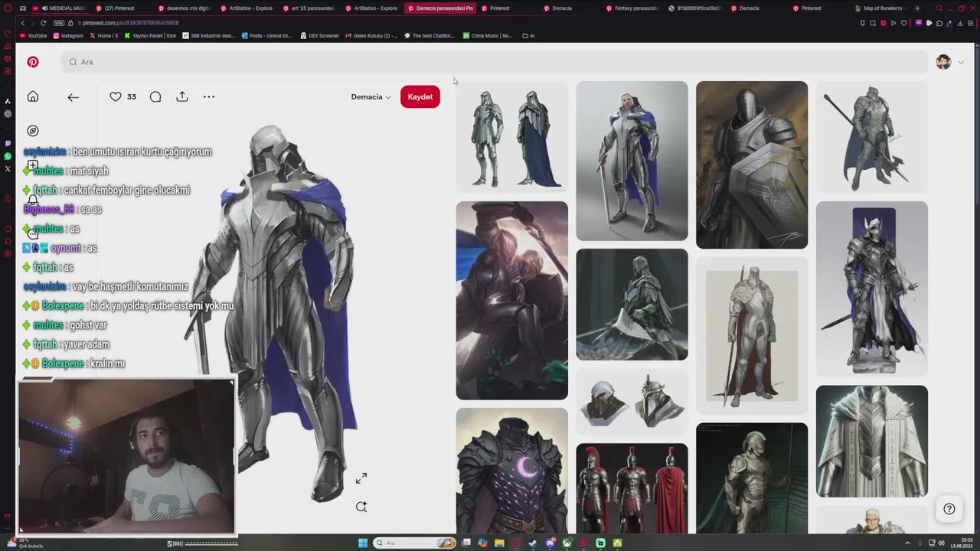The image size is (980, 551).
Task: Go back using the pin's left arrow
Action: pyautogui.click(x=73, y=97)
